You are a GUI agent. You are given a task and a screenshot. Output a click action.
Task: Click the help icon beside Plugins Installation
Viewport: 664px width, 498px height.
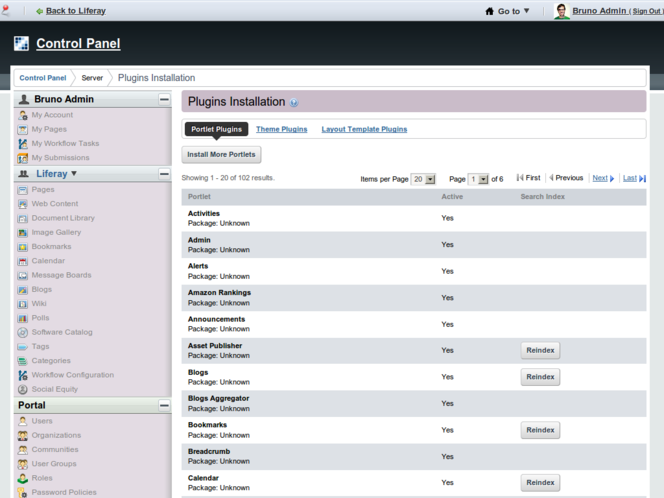(x=294, y=103)
